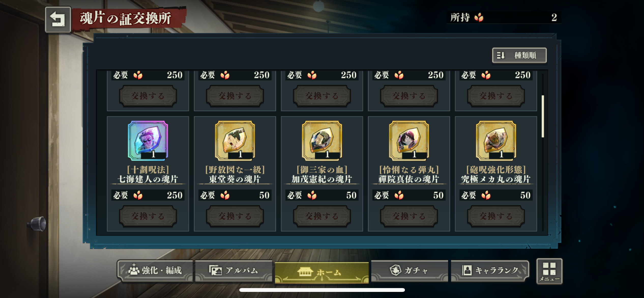Screen dimensions: 644x298
Task: Open the ガチャ tab
Action: (409, 270)
